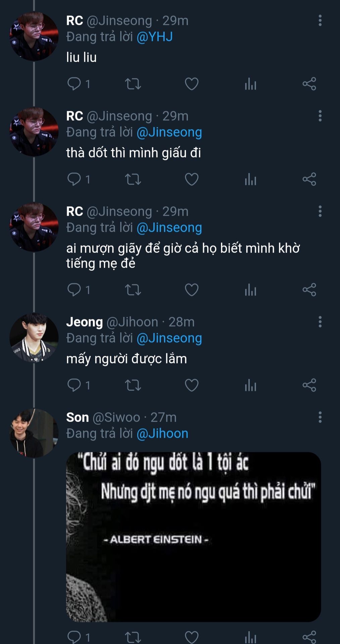Reply to the "ai mượn giãy" tweet
This screenshot has width=340, height=644.
[x=74, y=289]
